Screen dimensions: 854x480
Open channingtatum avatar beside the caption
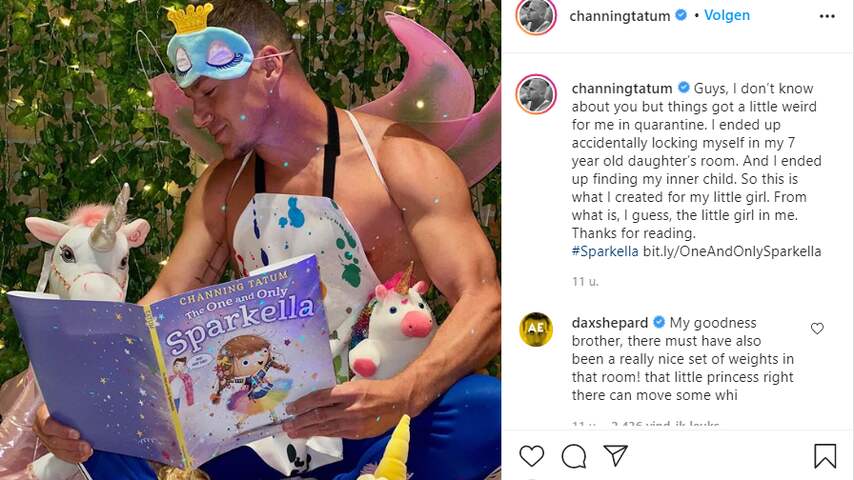tap(536, 94)
